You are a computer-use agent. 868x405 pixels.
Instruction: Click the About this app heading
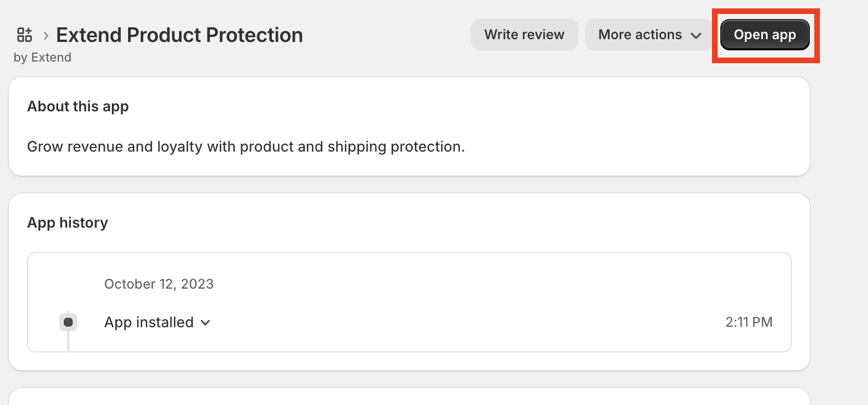(x=78, y=106)
